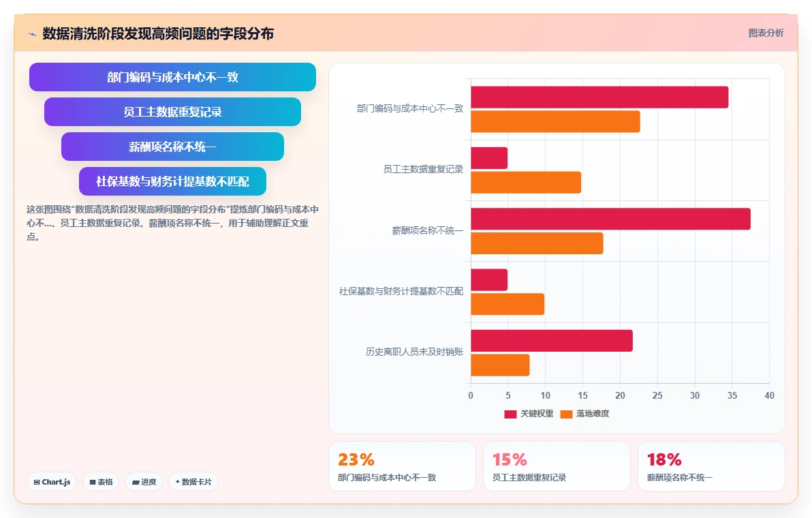Viewport: 812px width, 518px height.
Task: Click the small icon before the header title
Action: tap(33, 34)
